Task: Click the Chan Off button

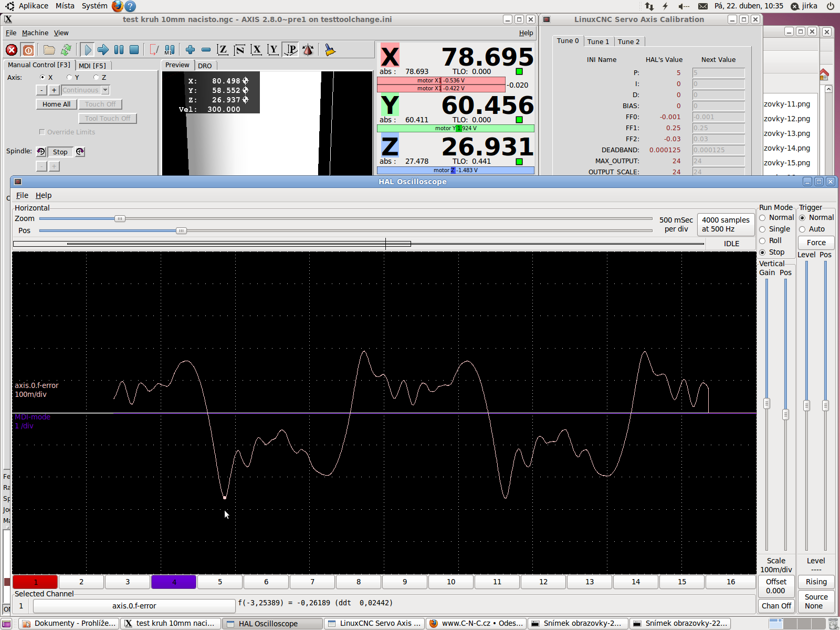Action: tap(776, 606)
